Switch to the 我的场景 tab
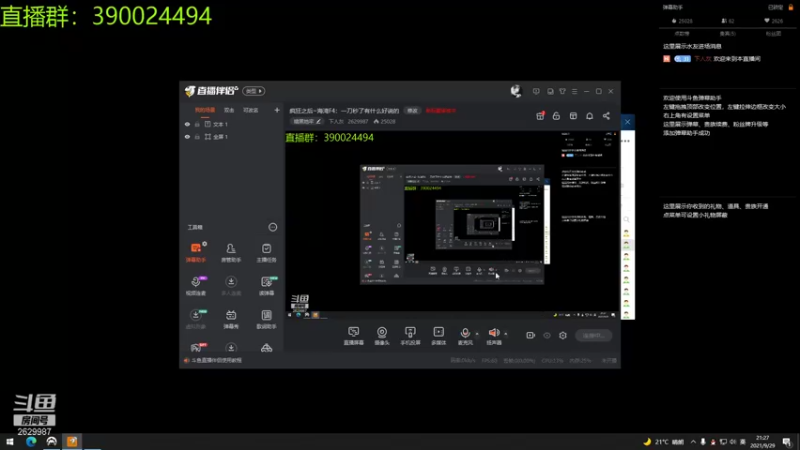This screenshot has height=450, width=800. (205, 110)
